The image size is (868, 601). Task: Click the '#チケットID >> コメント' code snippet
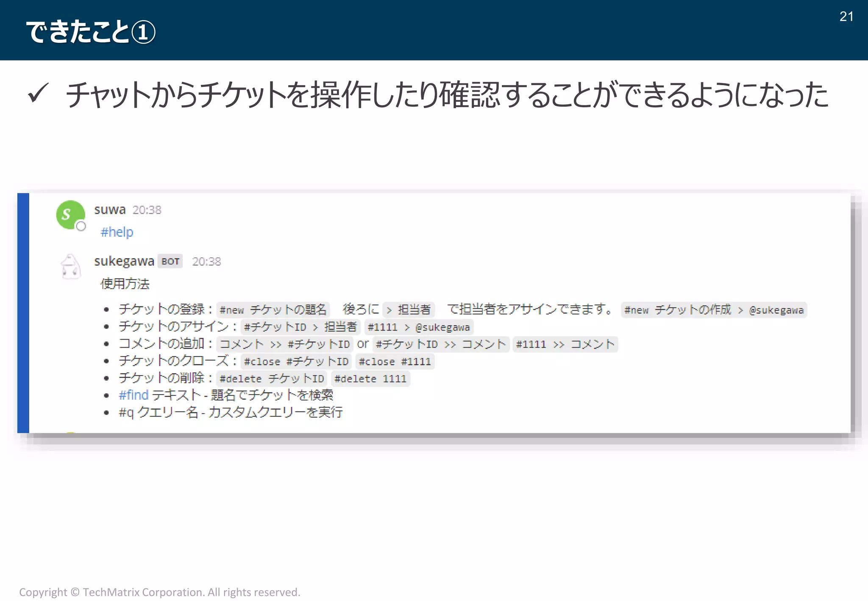(x=441, y=344)
